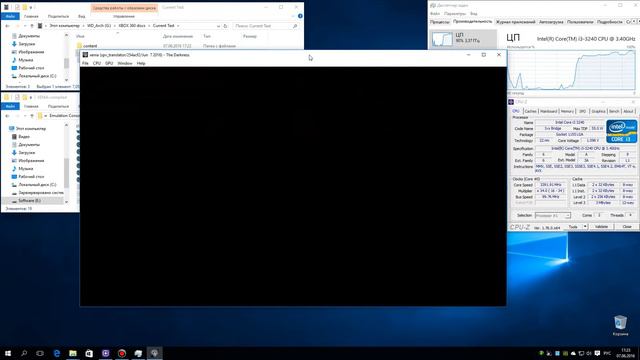Open address bar history dropdown in Current Test explorer
640x360 pixels.
click(x=218, y=26)
